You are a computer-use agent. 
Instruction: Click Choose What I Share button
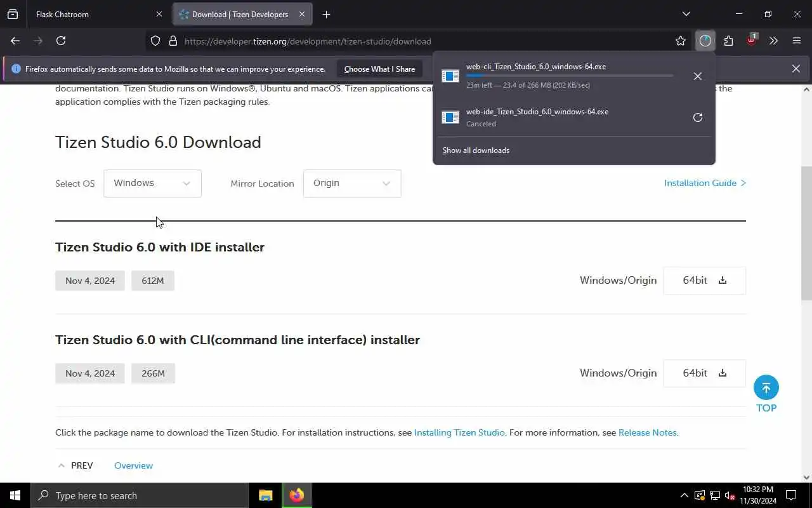(x=379, y=69)
